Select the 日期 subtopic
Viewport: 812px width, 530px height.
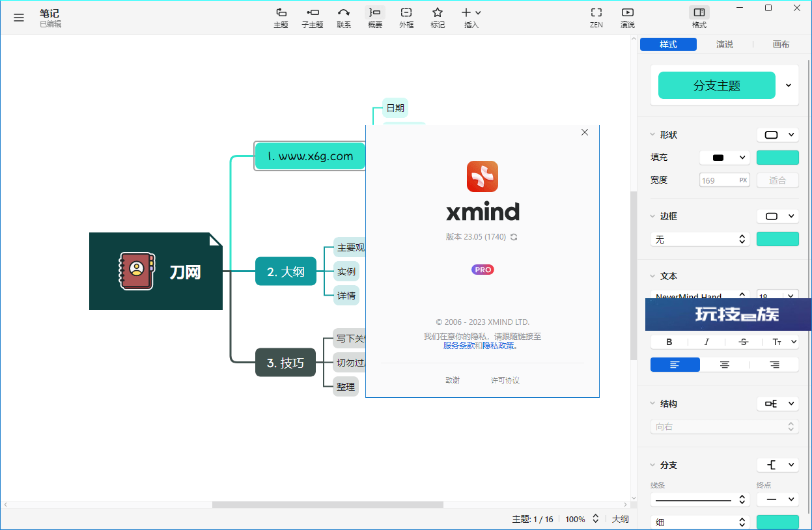pos(395,108)
